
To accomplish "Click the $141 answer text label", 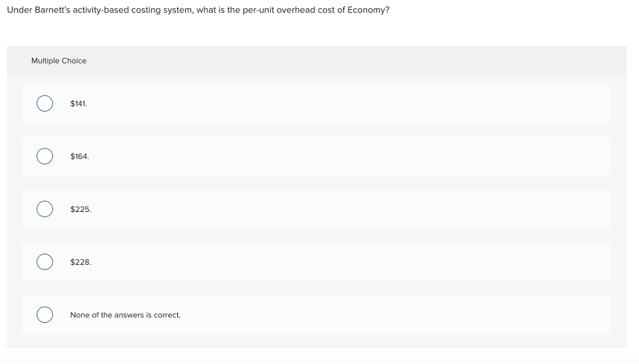I will 79,103.
